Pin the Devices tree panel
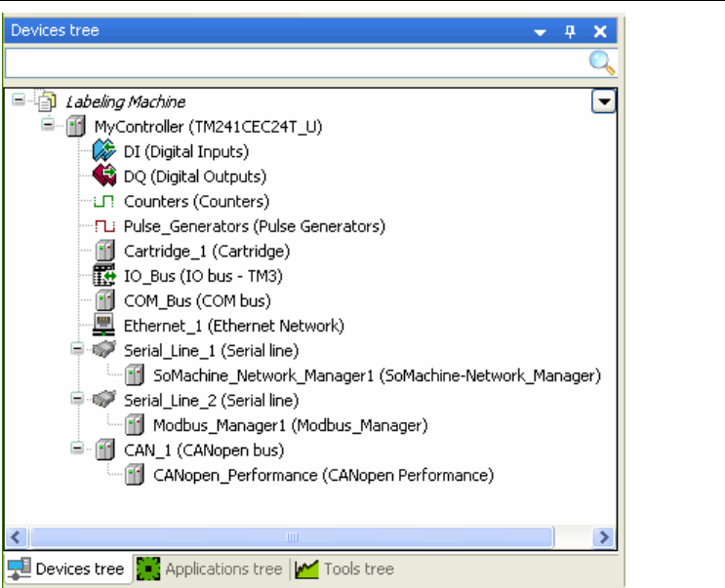 pos(570,31)
